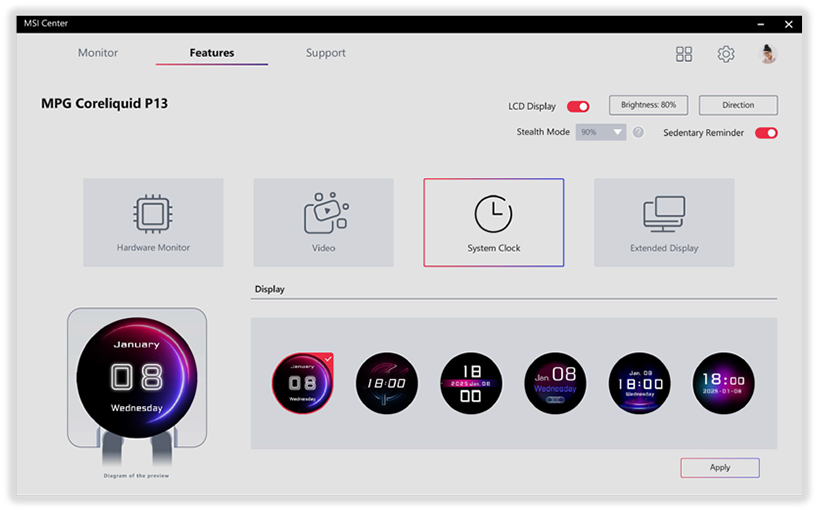Click the Features tab

(x=212, y=53)
